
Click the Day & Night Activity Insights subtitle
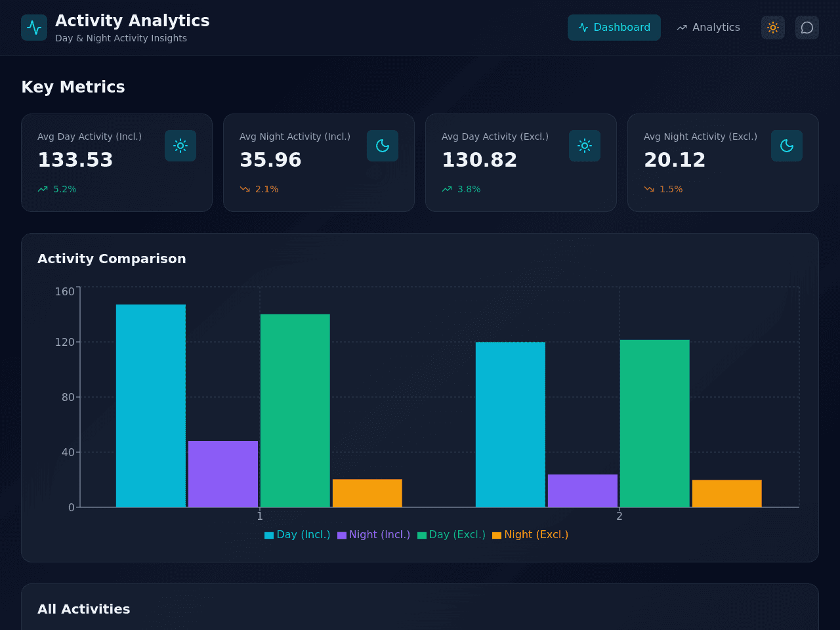click(x=121, y=38)
